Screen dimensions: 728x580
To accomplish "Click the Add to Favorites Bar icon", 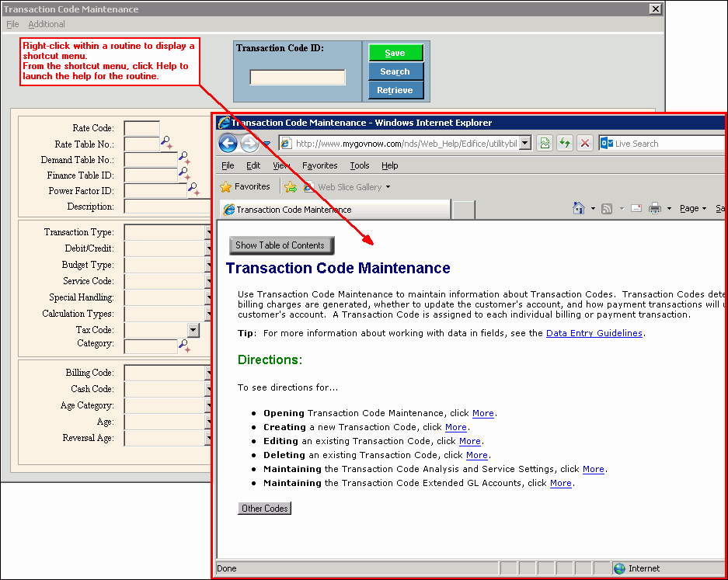I will [x=291, y=187].
